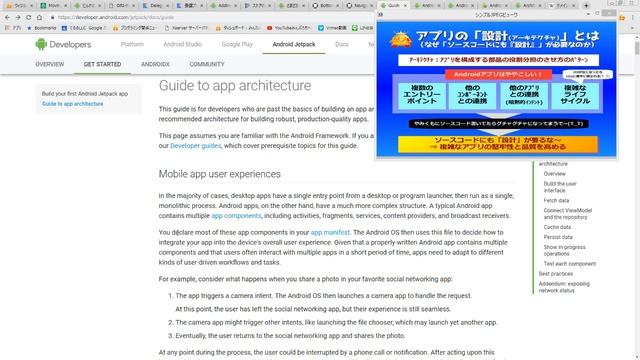Click the slide image in the JPEG viewer window

point(496,89)
